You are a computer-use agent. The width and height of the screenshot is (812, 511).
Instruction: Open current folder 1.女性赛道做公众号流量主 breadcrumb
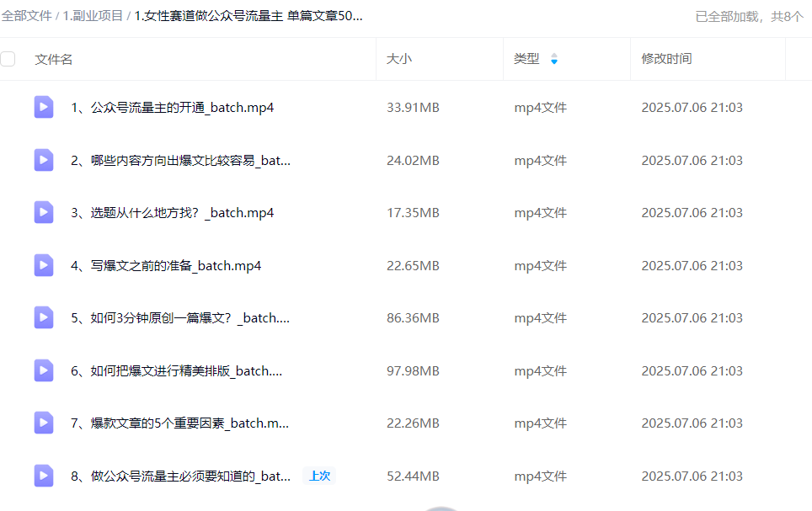coord(248,16)
